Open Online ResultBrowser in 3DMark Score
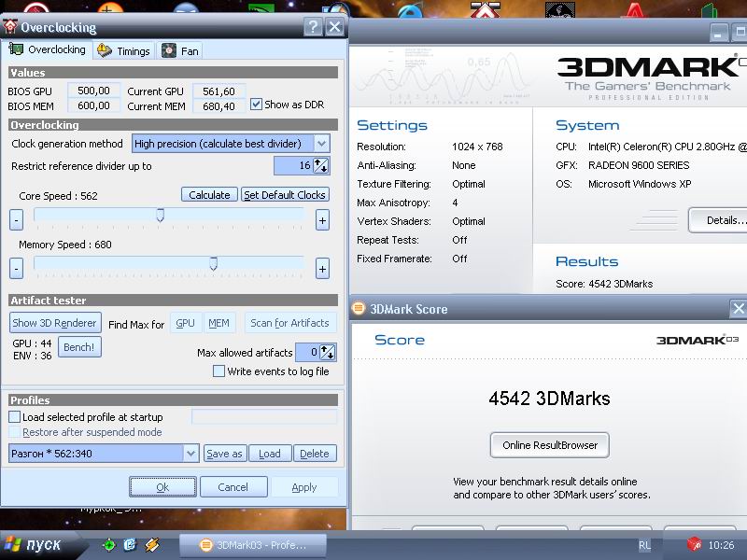The image size is (747, 560). coord(550,445)
